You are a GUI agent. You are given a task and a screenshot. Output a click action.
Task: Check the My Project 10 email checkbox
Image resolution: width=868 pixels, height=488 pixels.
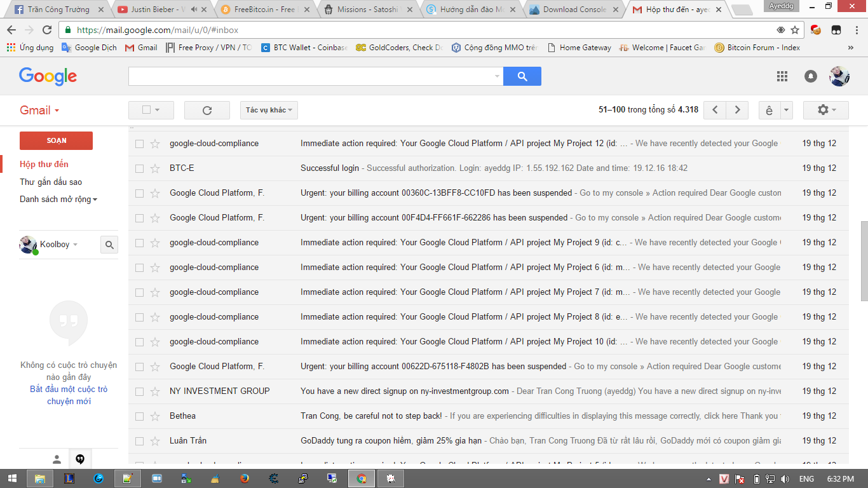tap(140, 342)
